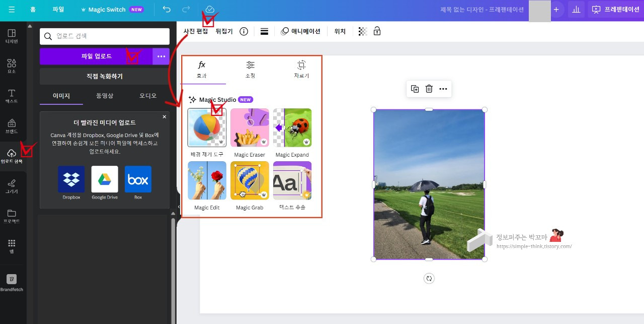Screen dimensions: 644x324
Task: Open the Brandfetch app
Action: click(12, 283)
